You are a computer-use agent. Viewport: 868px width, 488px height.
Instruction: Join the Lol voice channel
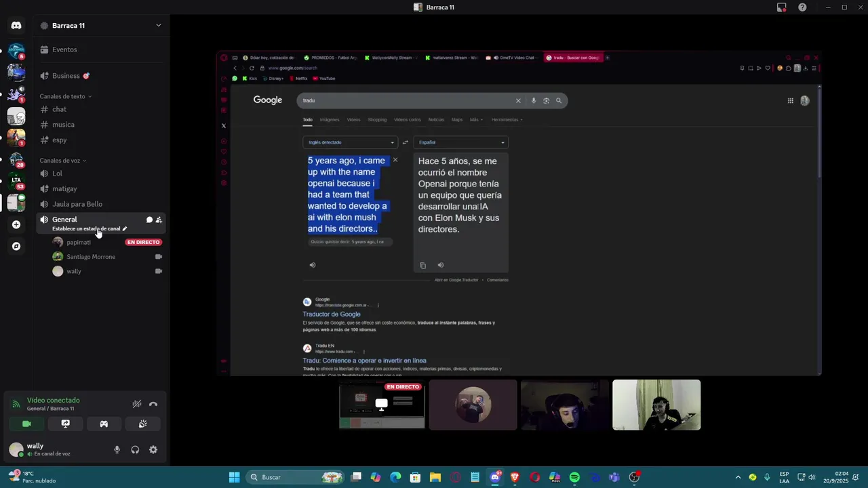(102, 174)
